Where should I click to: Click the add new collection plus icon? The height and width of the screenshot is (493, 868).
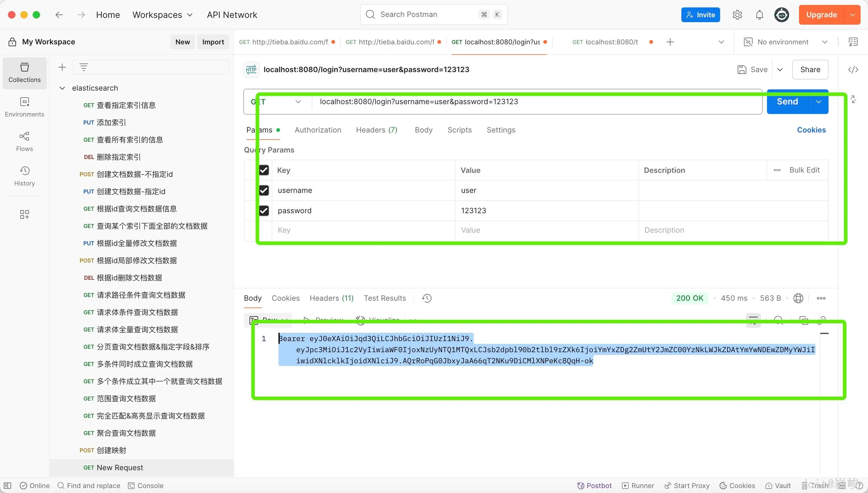[62, 67]
